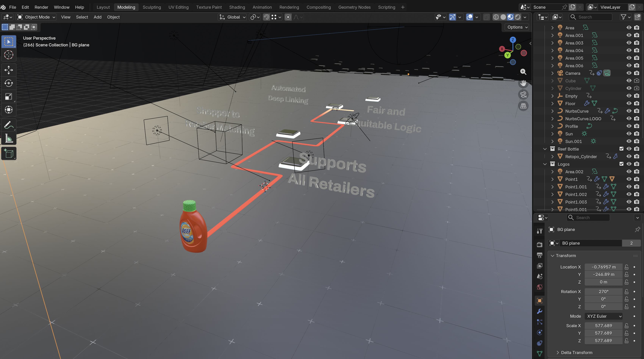Toggle camera view in viewport
Viewport: 644px width, 359px height.
[523, 94]
